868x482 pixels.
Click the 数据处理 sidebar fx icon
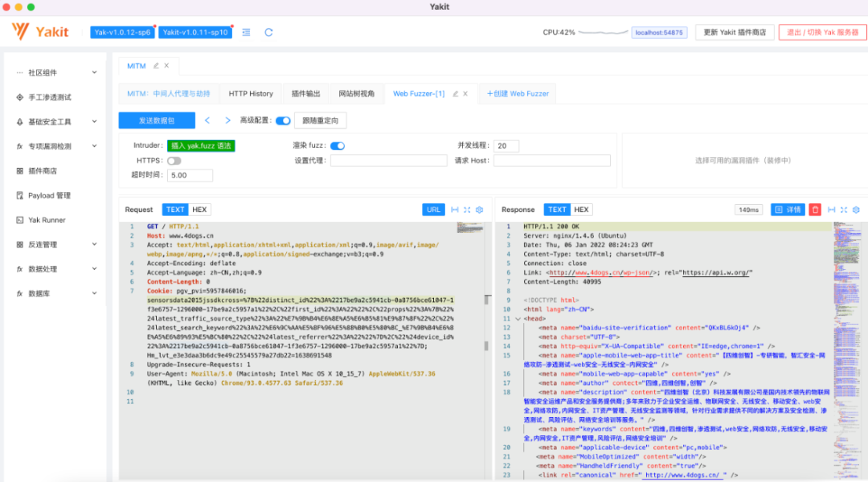click(x=20, y=269)
